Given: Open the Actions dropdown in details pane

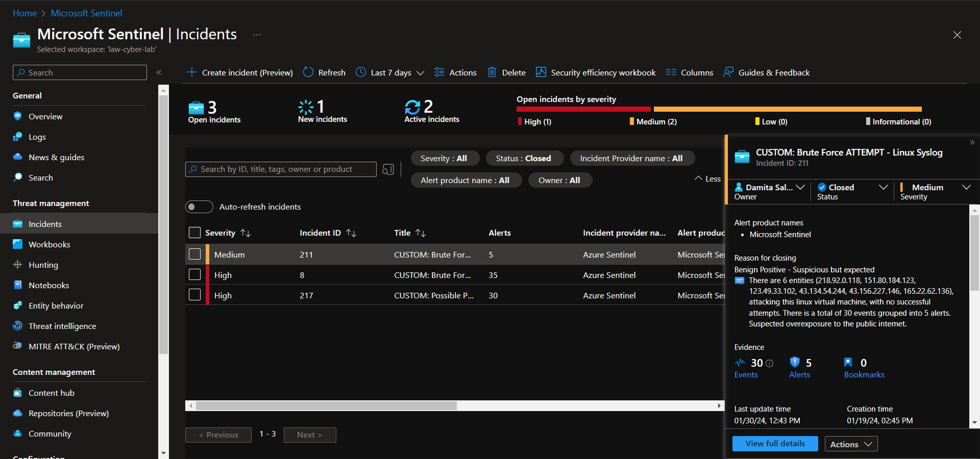Looking at the screenshot, I should [851, 444].
